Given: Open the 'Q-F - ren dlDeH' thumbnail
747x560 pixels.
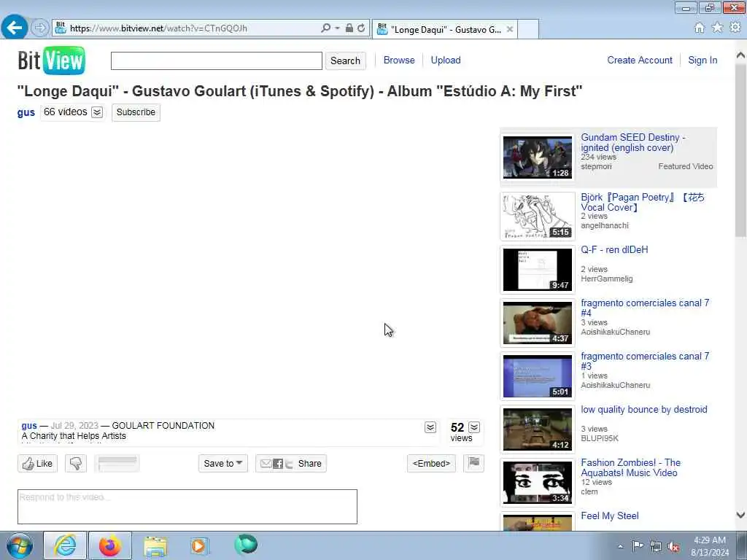Looking at the screenshot, I should tap(538, 270).
